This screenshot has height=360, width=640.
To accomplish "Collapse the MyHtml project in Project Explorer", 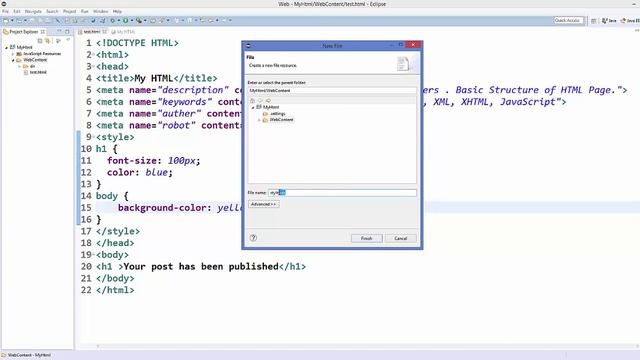I will pos(7,48).
